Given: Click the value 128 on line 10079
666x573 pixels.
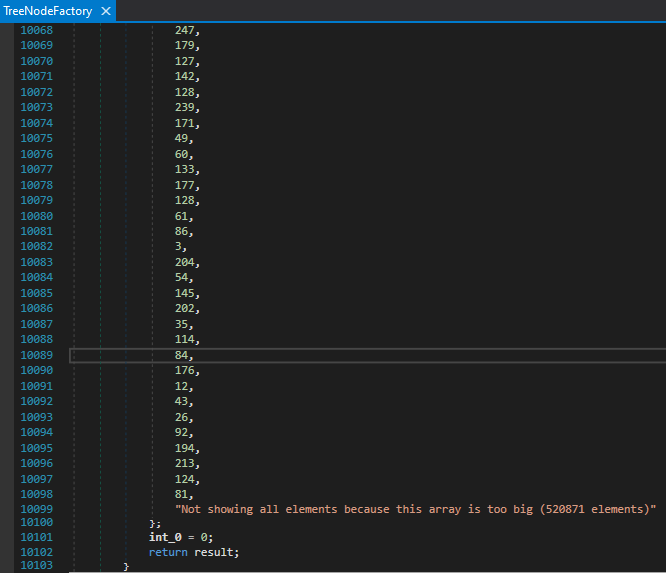Looking at the screenshot, I should coord(184,200).
